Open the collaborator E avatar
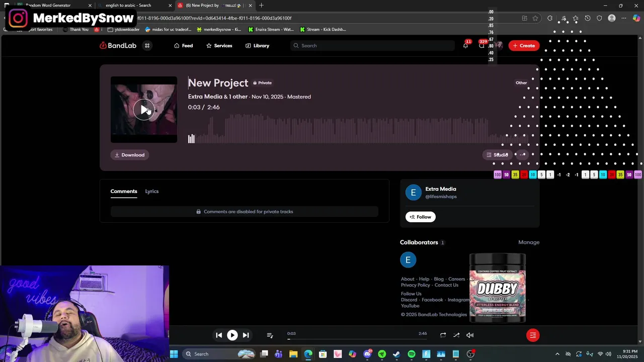Image resolution: width=644 pixels, height=362 pixels. [408, 260]
